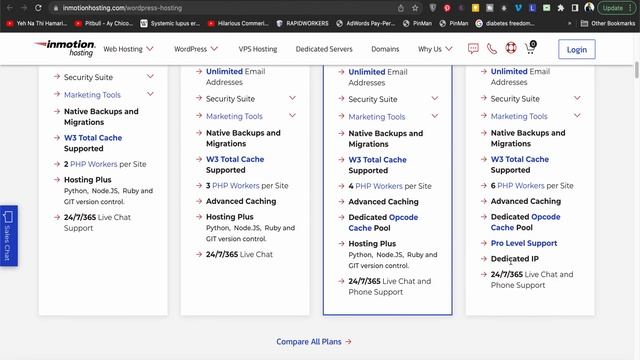Expand Marketing Tools in 3 PHP Workers plan
640x360 pixels.
coord(292,116)
